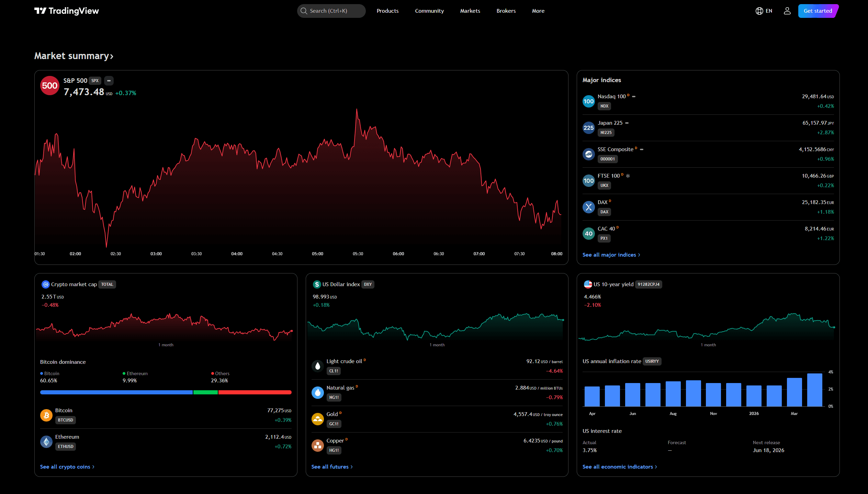Viewport: 868px width, 494px height.
Task: Click the Bitcoin coin icon
Action: [46, 415]
